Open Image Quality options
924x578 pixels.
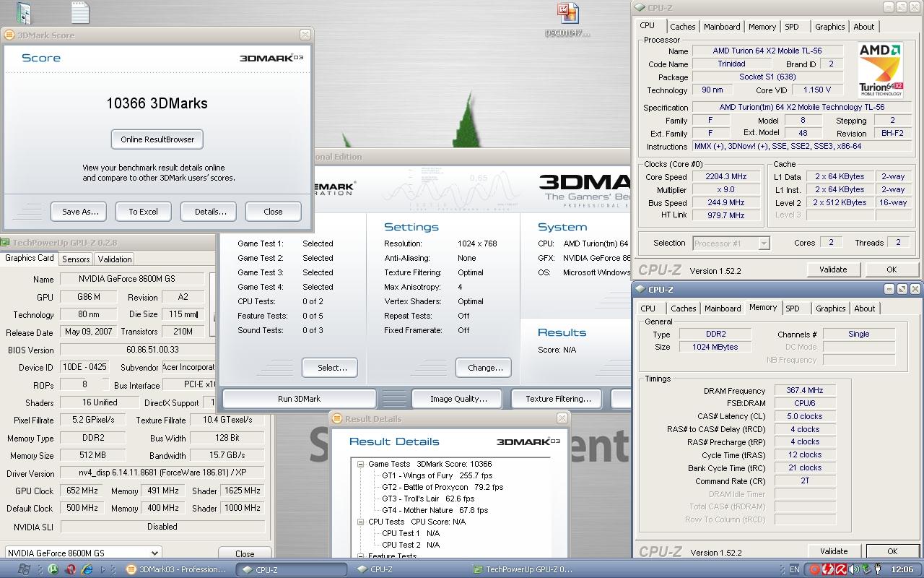click(x=458, y=399)
